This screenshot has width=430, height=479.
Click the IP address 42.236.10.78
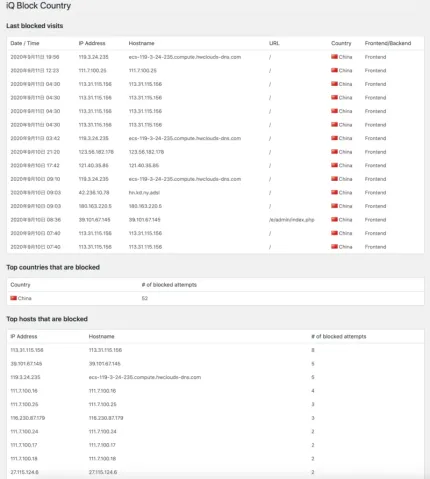pyautogui.click(x=94, y=192)
